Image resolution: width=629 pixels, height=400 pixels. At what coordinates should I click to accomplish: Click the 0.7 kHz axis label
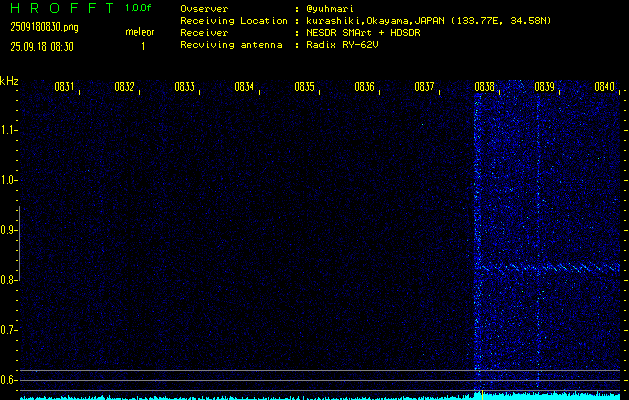point(8,330)
